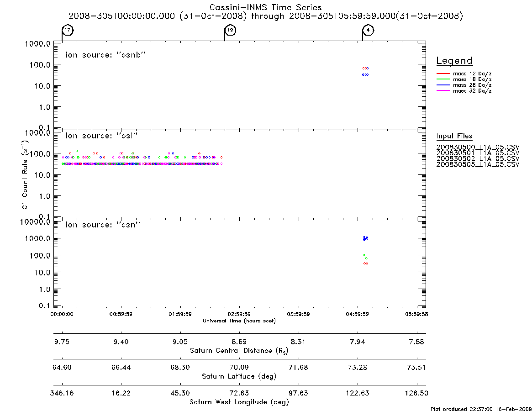Click the green mass 18 Da/z legend line
This screenshot has height=411, width=532.
pyautogui.click(x=443, y=79)
